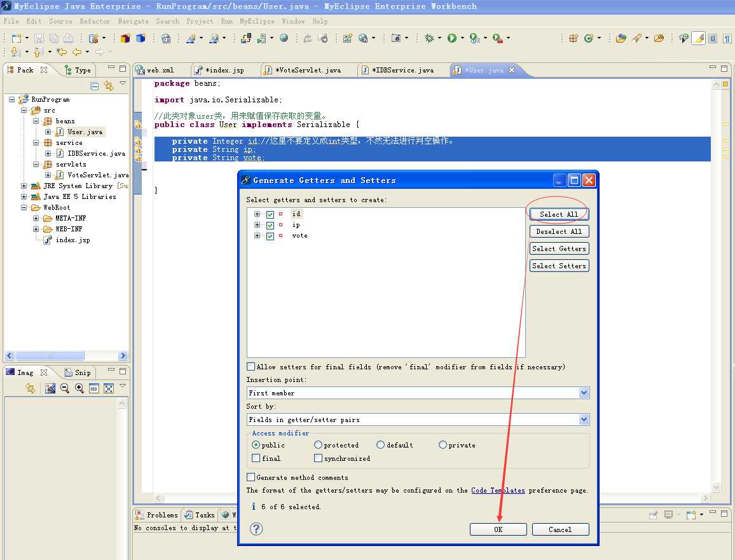This screenshot has height=560, width=735.
Task: Select the private access modifier
Action: (x=443, y=445)
